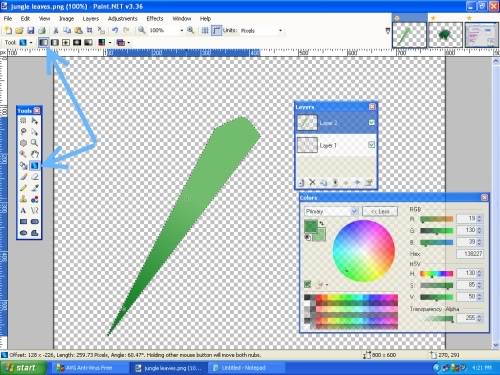Select the Freeform Shape tool
This screenshot has height=375, width=500.
click(x=35, y=233)
